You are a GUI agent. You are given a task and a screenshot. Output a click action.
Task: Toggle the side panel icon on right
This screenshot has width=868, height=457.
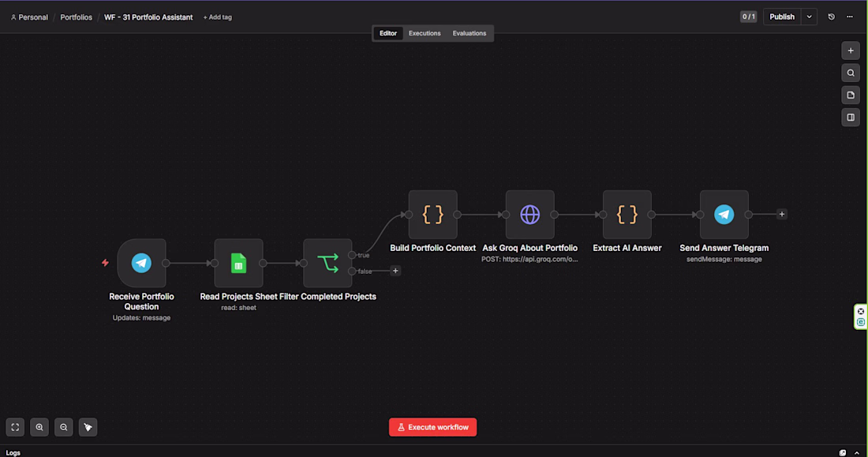(851, 117)
